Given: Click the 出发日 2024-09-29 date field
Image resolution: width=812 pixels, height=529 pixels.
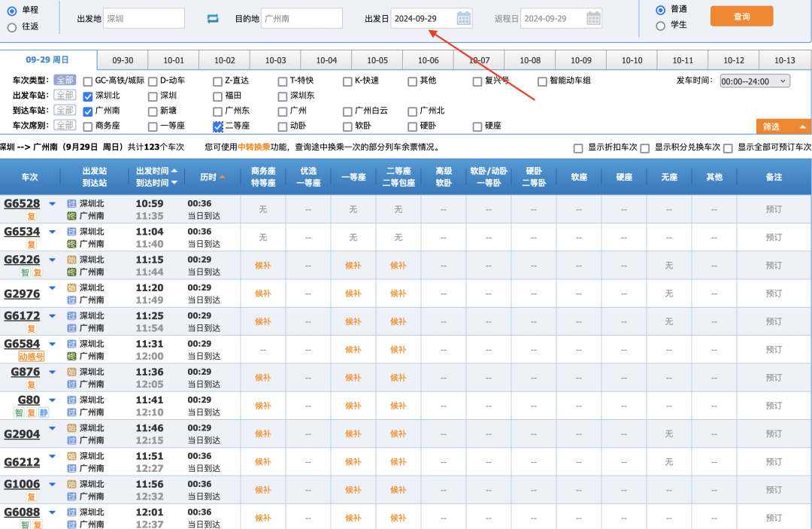Looking at the screenshot, I should point(431,19).
